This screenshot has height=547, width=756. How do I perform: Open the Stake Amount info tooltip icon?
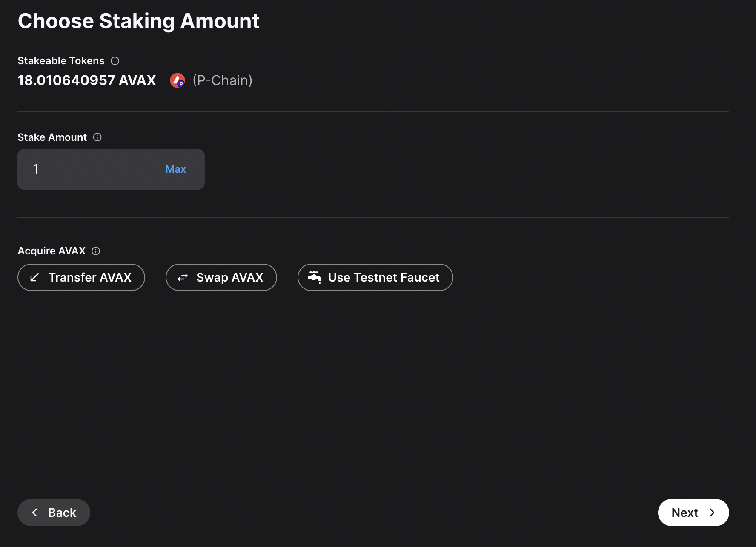tap(97, 137)
